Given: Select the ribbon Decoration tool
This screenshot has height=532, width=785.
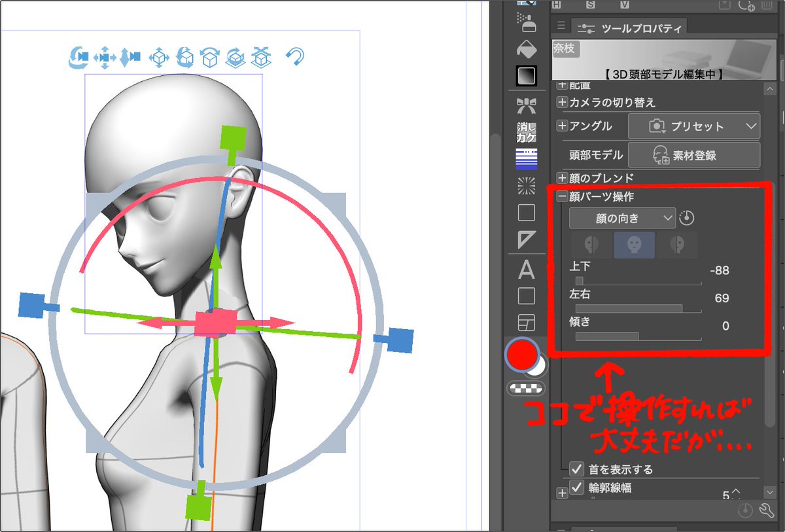Looking at the screenshot, I should pyautogui.click(x=527, y=106).
